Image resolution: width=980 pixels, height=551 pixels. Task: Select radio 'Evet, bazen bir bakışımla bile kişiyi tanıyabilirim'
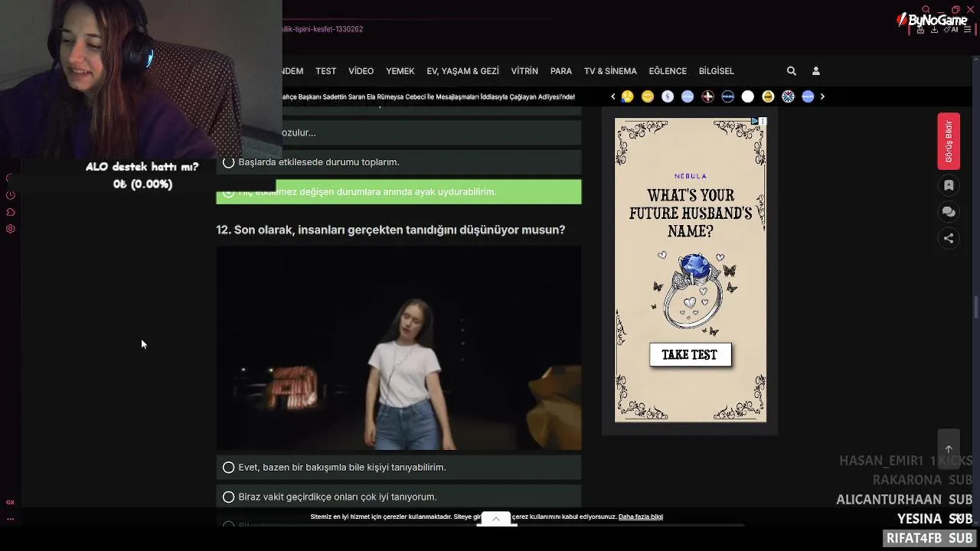click(x=228, y=468)
